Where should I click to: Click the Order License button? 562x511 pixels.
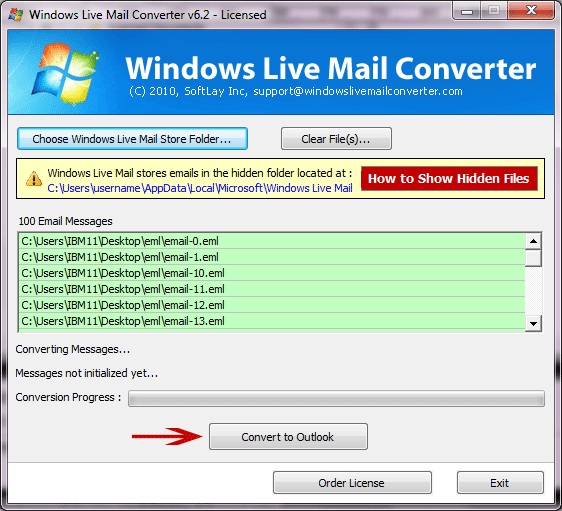coord(352,483)
